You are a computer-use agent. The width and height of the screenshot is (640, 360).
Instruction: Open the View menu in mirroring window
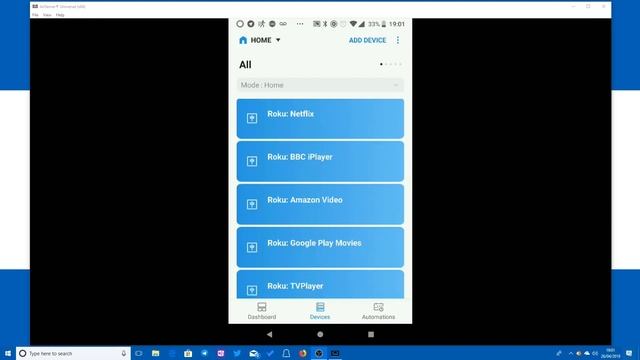pyautogui.click(x=47, y=15)
